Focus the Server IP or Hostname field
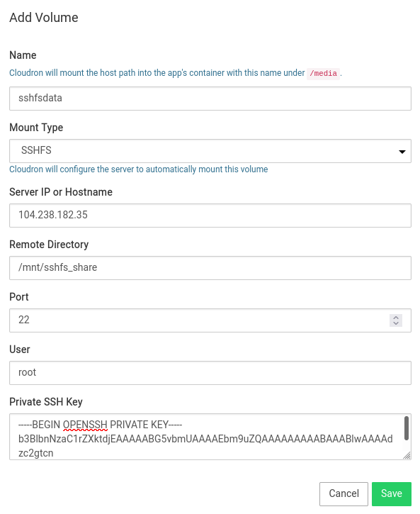Viewport: 420px width, 514px height. click(x=210, y=216)
